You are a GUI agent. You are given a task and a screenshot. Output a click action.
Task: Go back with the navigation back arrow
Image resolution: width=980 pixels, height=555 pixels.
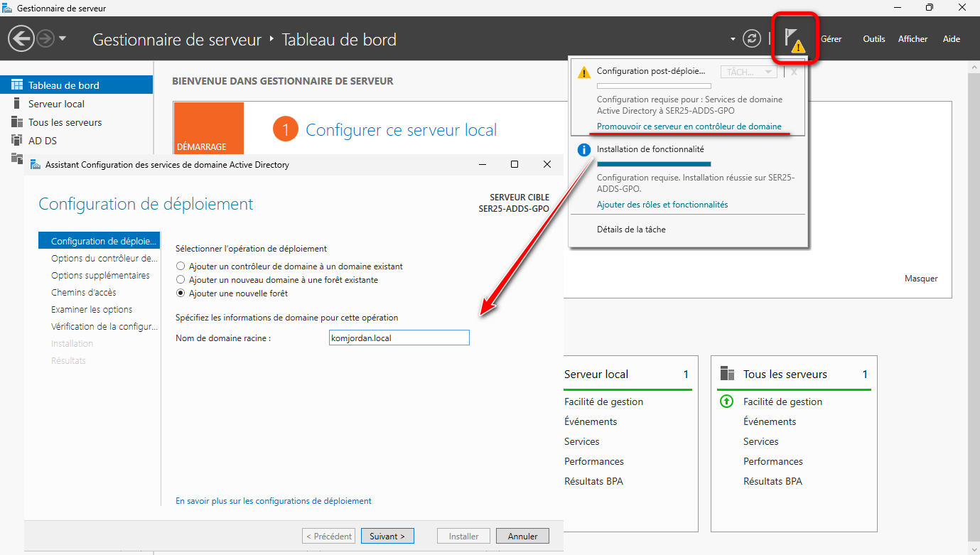(x=21, y=38)
